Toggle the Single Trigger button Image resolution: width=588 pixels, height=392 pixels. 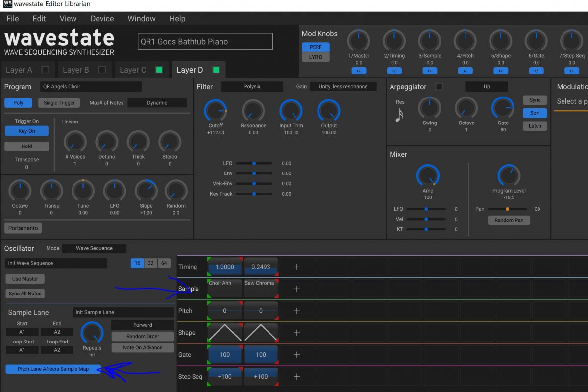click(x=59, y=103)
